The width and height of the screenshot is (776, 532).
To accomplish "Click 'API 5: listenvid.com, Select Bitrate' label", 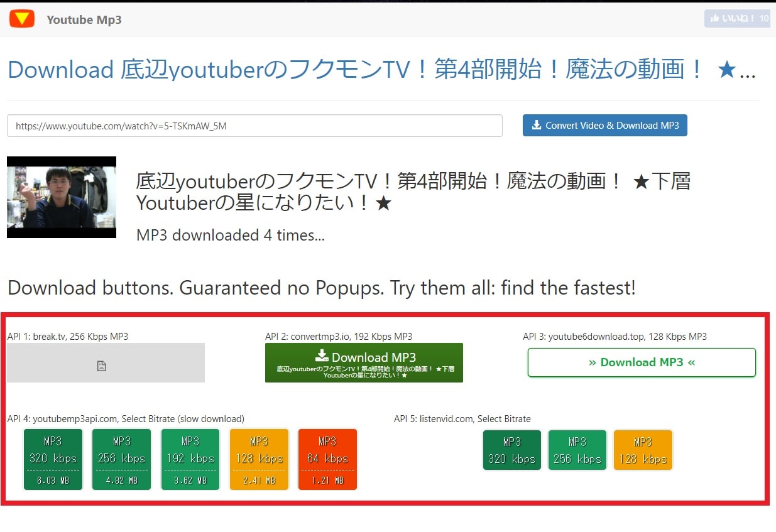I will (x=462, y=419).
